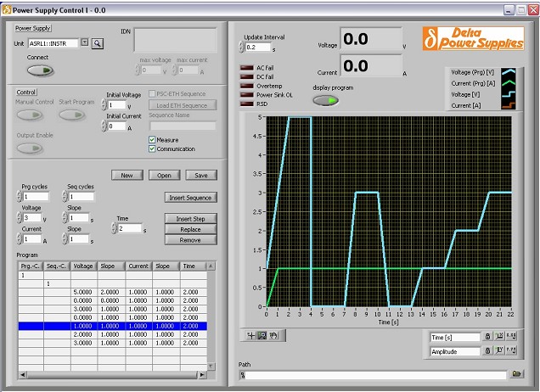Select the graph zoom tool

(x=262, y=335)
